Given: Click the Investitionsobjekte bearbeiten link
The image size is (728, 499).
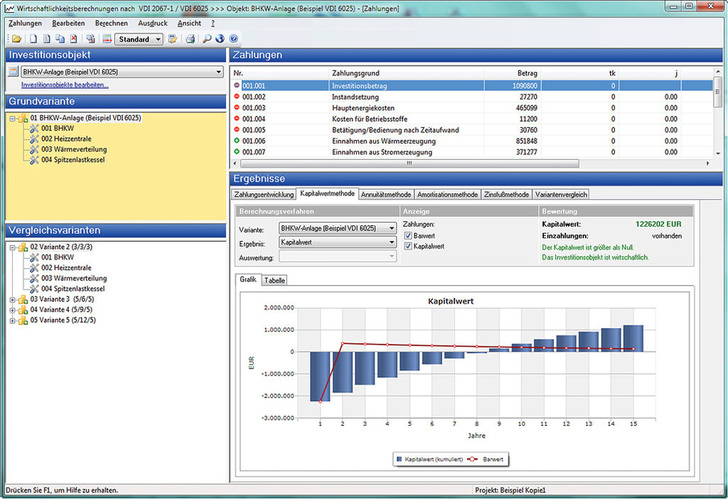Looking at the screenshot, I should 64,85.
